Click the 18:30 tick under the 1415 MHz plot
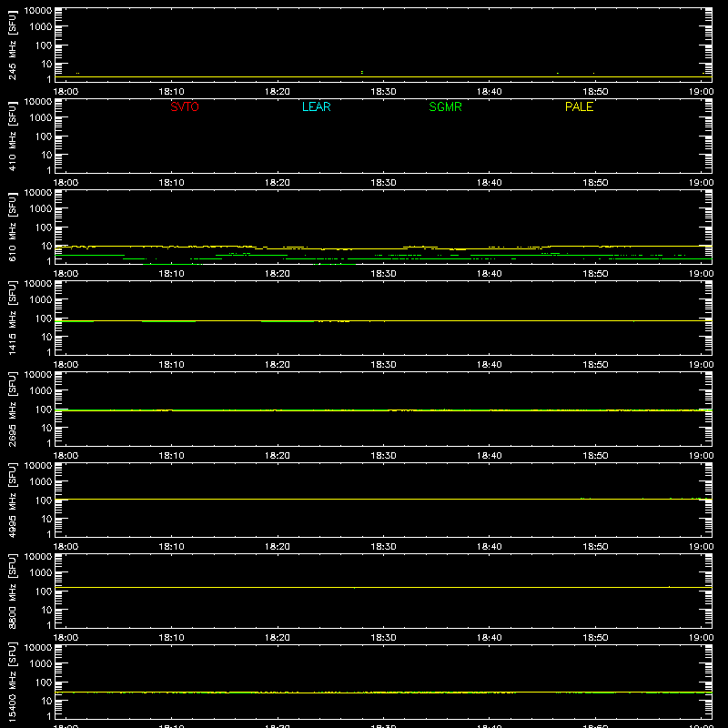The image size is (728, 728). (383, 365)
